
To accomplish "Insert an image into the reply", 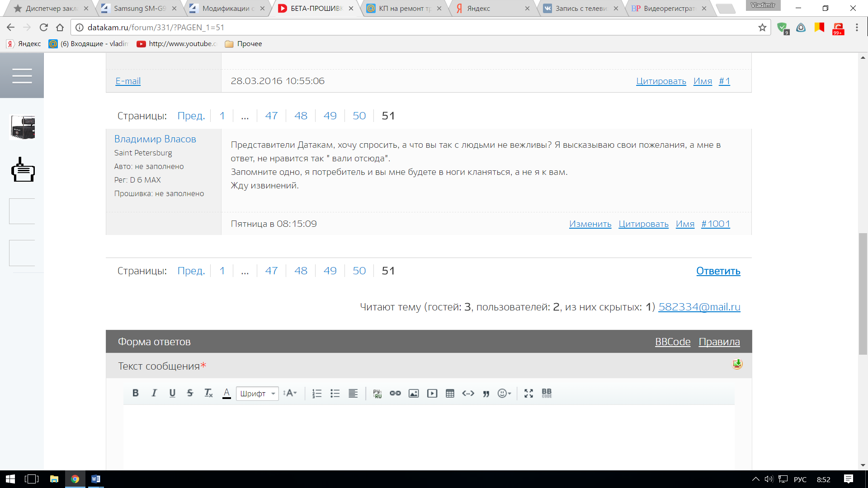I will 414,393.
